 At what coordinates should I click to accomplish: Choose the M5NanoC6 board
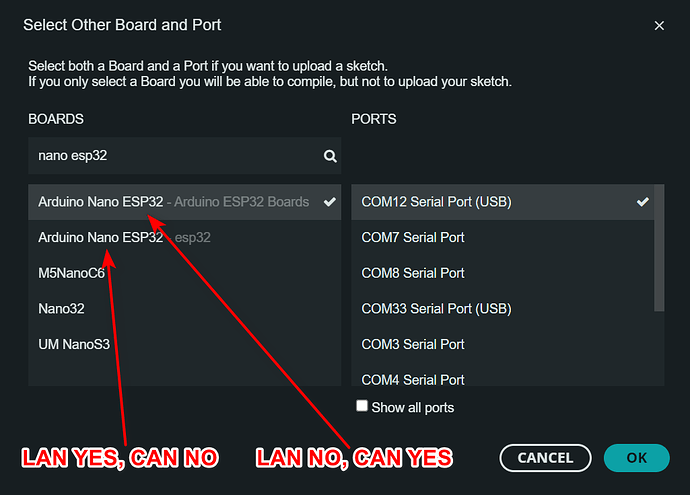pos(71,273)
